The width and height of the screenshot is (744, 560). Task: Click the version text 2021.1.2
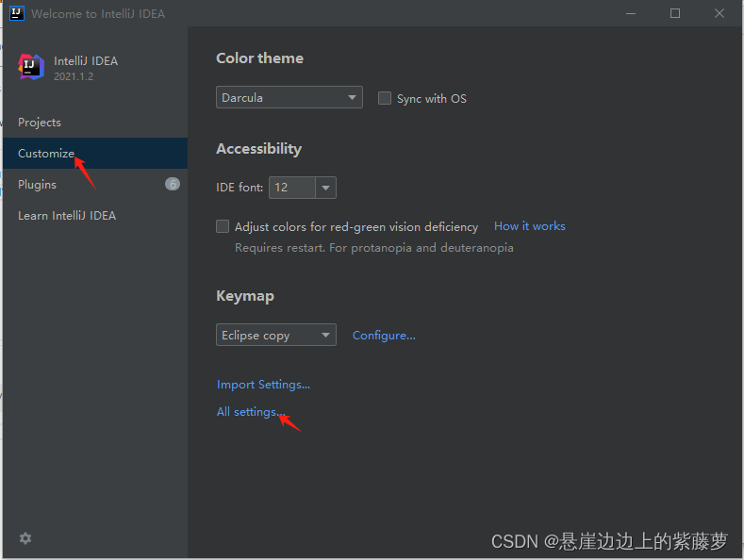74,76
